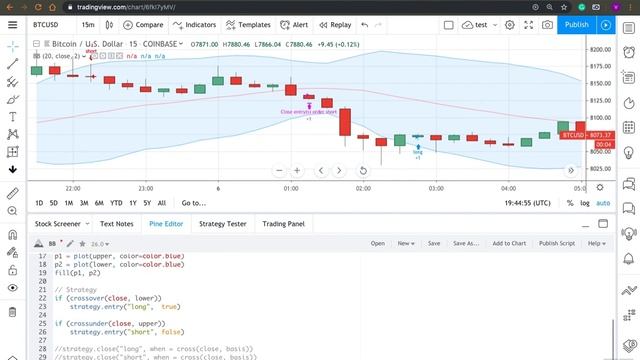Screen dimensions: 640x360
Task: Click the Compare symbol button
Action: pos(143,25)
